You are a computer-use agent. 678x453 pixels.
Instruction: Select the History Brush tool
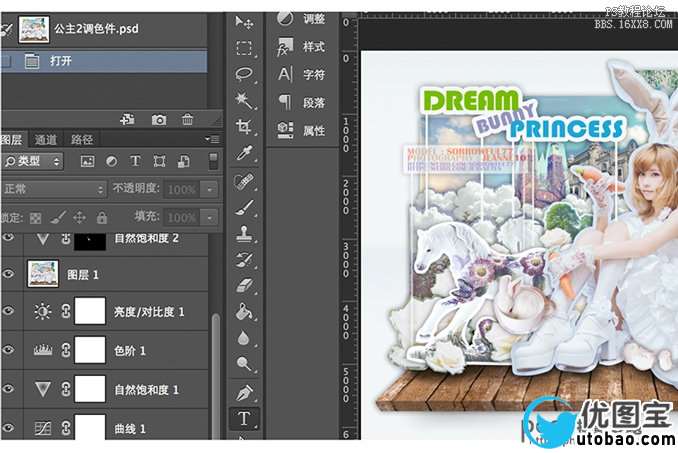tap(244, 260)
